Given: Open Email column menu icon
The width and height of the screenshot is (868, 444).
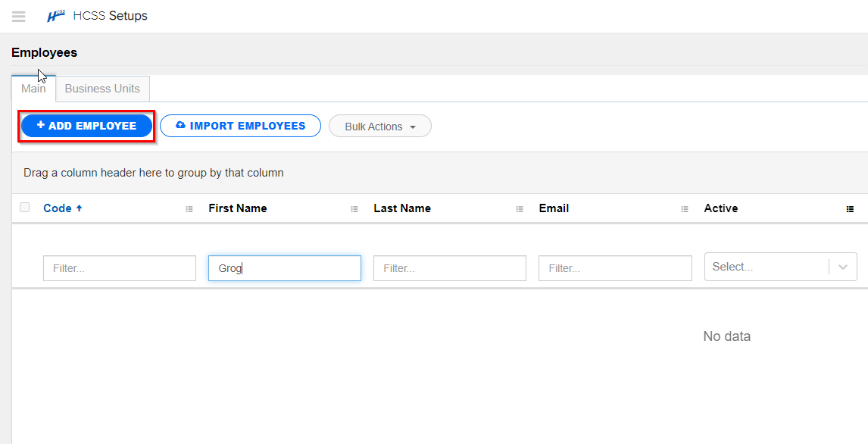Looking at the screenshot, I should [684, 208].
